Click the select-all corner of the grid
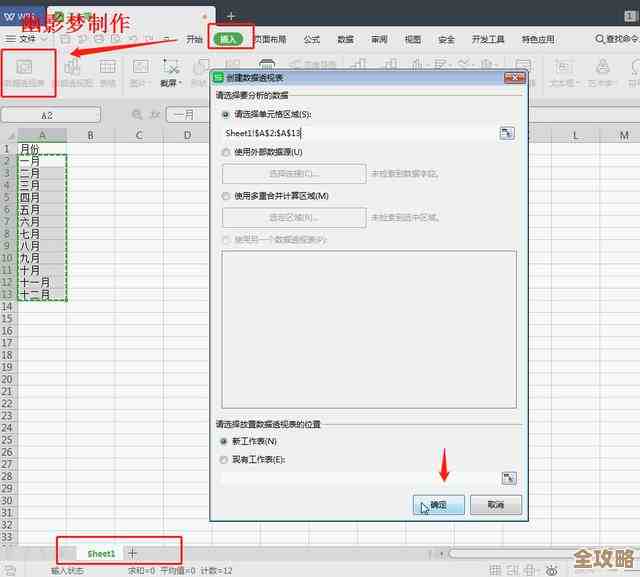 click(9, 135)
